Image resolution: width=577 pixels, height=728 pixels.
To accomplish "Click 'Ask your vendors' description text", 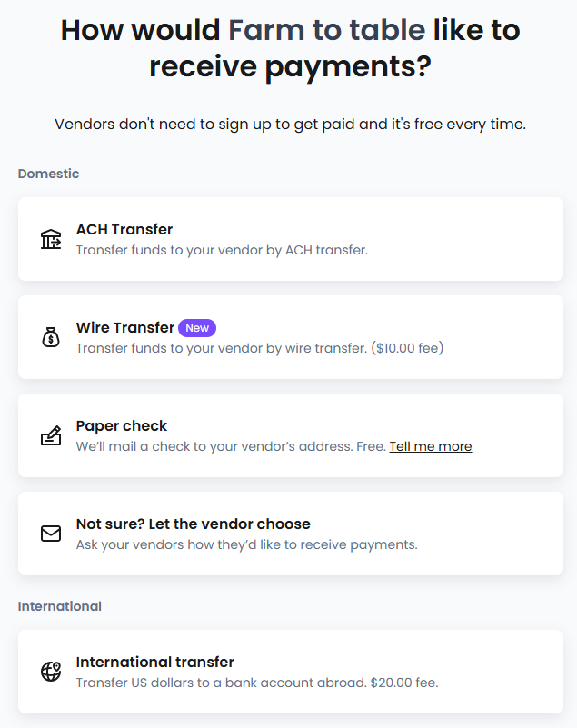I will point(246,544).
